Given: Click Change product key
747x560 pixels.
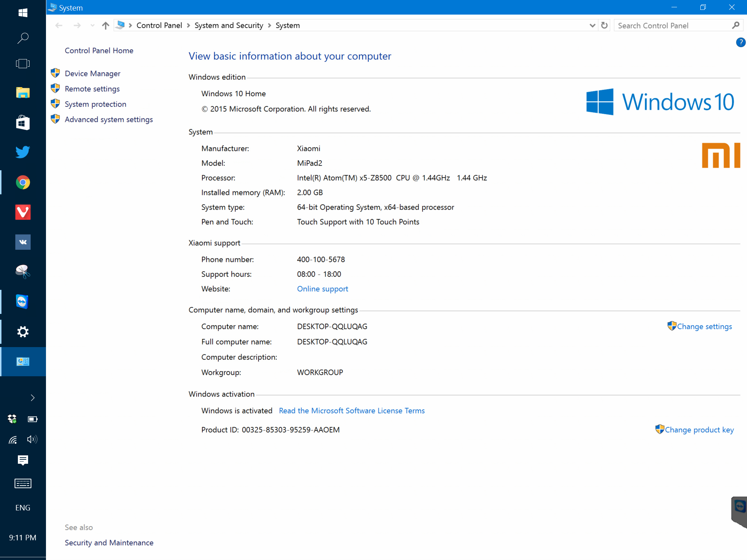Looking at the screenshot, I should pos(699,430).
